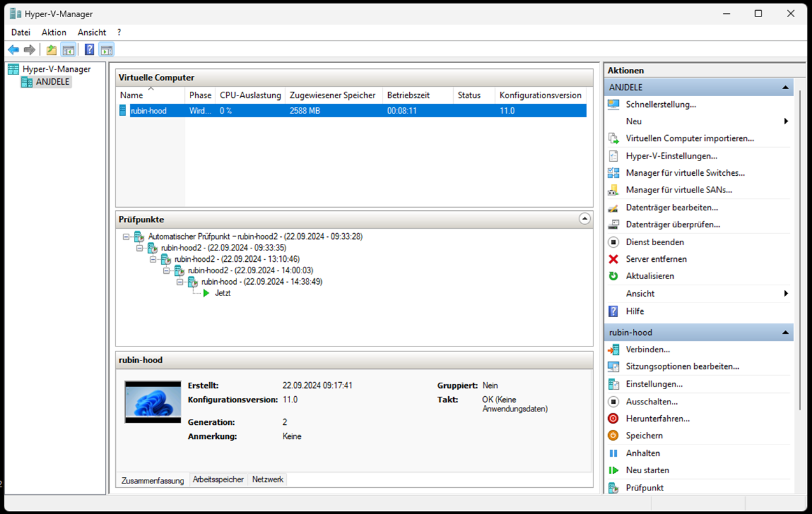Open the Datei menu
812x514 pixels.
pyautogui.click(x=21, y=32)
